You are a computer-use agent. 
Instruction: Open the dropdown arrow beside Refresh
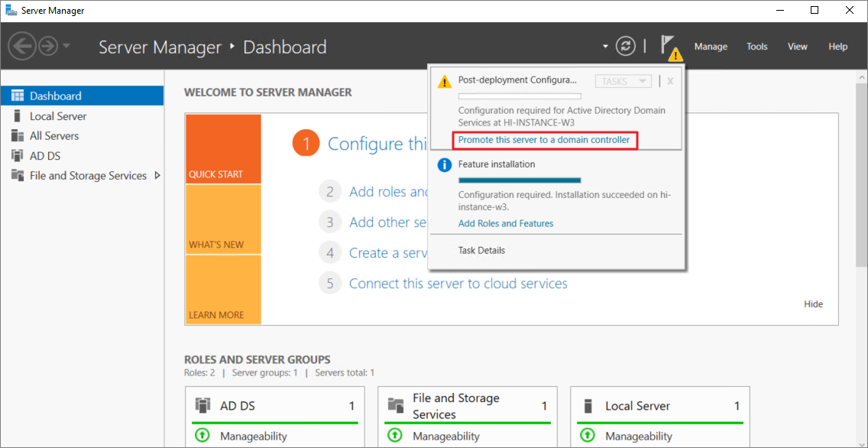click(x=605, y=47)
